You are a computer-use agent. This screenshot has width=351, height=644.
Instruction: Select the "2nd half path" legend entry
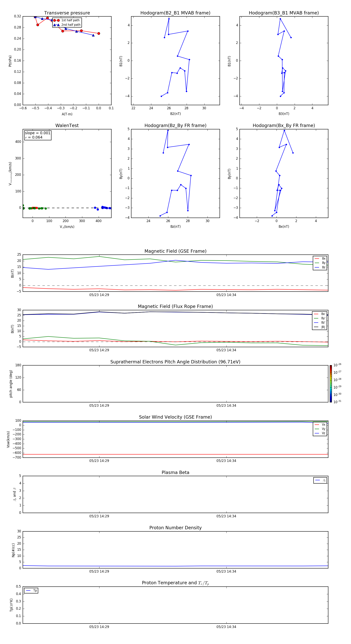pos(67,25)
